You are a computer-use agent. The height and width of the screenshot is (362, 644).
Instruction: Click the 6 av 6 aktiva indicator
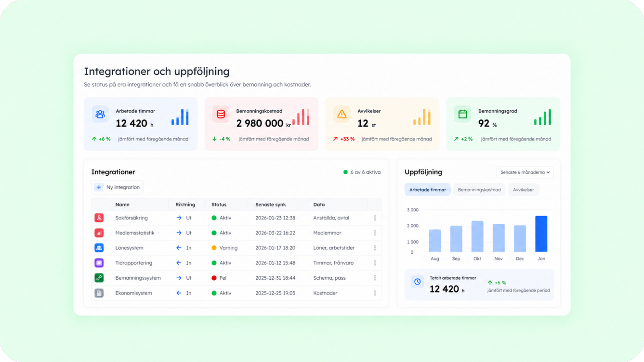coord(362,172)
